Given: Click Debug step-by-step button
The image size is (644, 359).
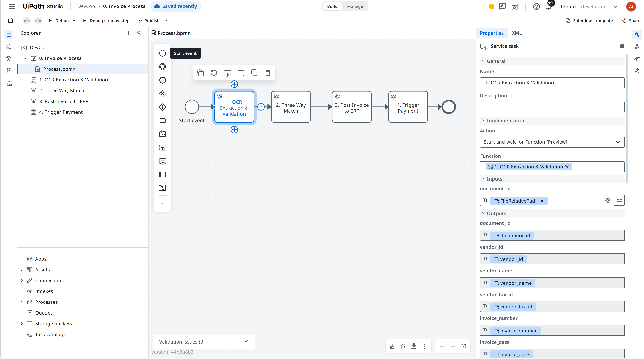Looking at the screenshot, I should pos(106,21).
